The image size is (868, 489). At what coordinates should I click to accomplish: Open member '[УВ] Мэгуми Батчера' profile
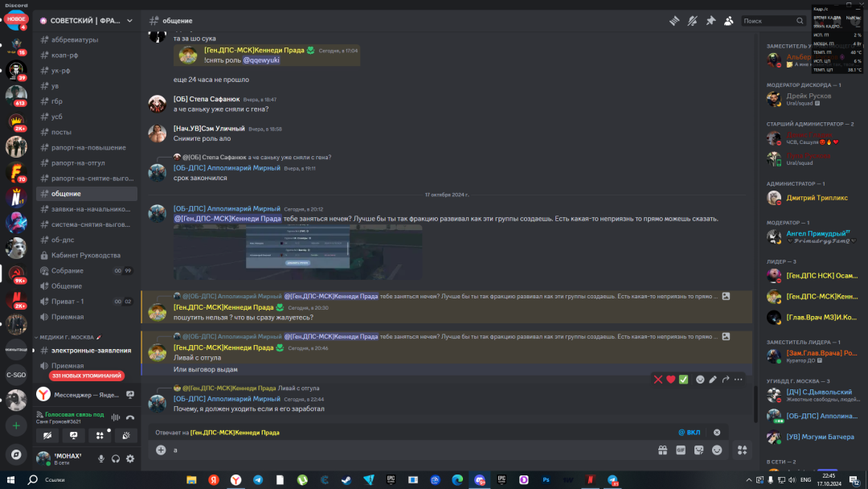pos(813,437)
